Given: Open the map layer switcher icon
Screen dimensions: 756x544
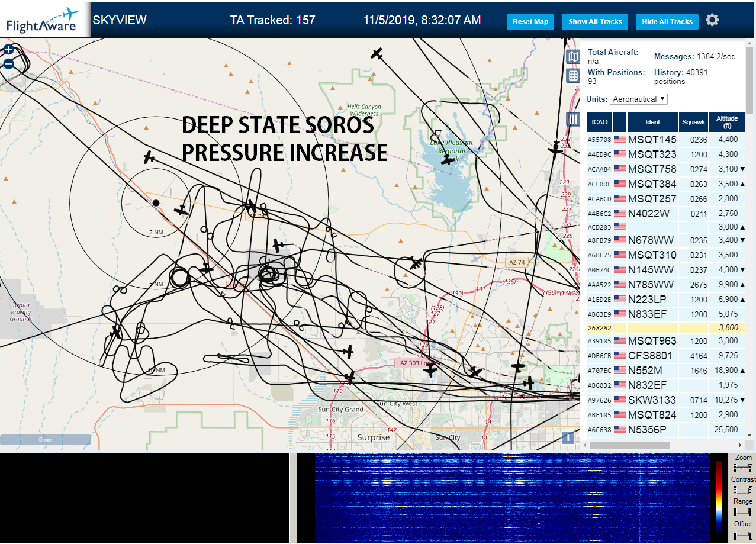Looking at the screenshot, I should coord(573,57).
